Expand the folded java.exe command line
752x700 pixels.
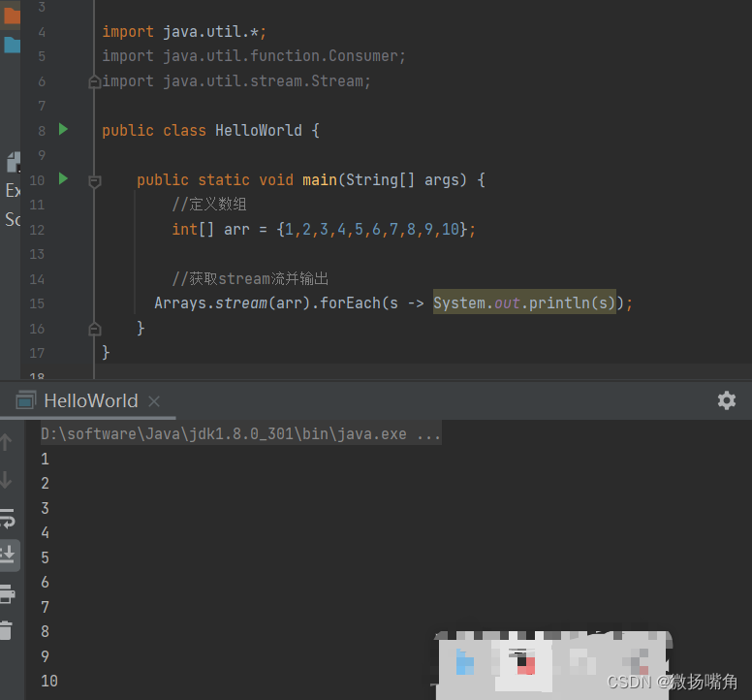[428, 434]
